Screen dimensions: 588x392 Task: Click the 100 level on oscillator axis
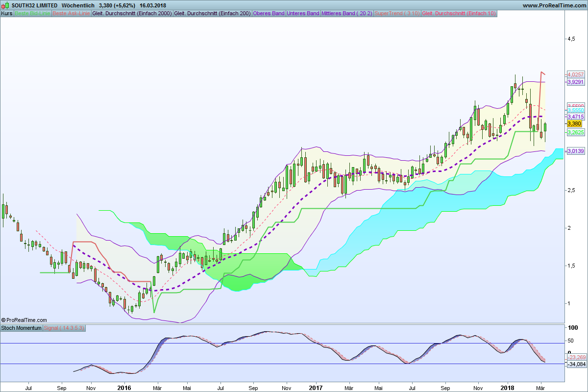pyautogui.click(x=572, y=327)
